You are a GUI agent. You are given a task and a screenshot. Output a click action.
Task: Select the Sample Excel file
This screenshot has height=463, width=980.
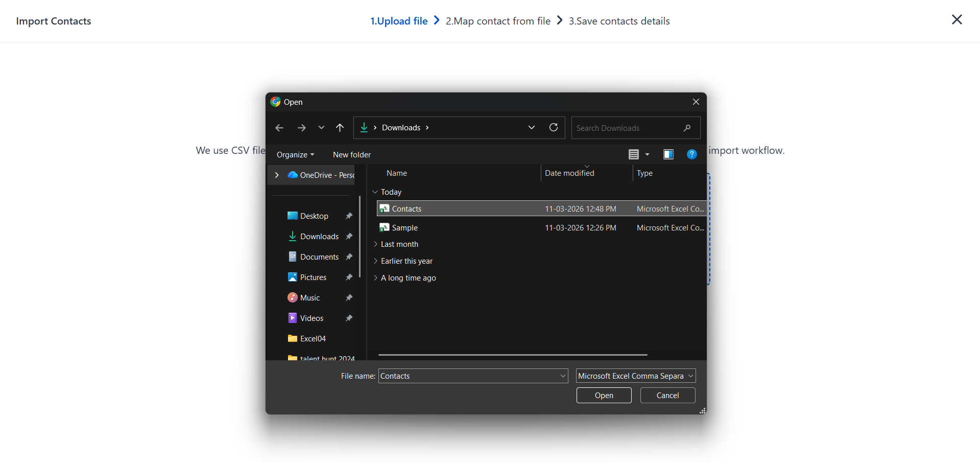click(x=404, y=228)
